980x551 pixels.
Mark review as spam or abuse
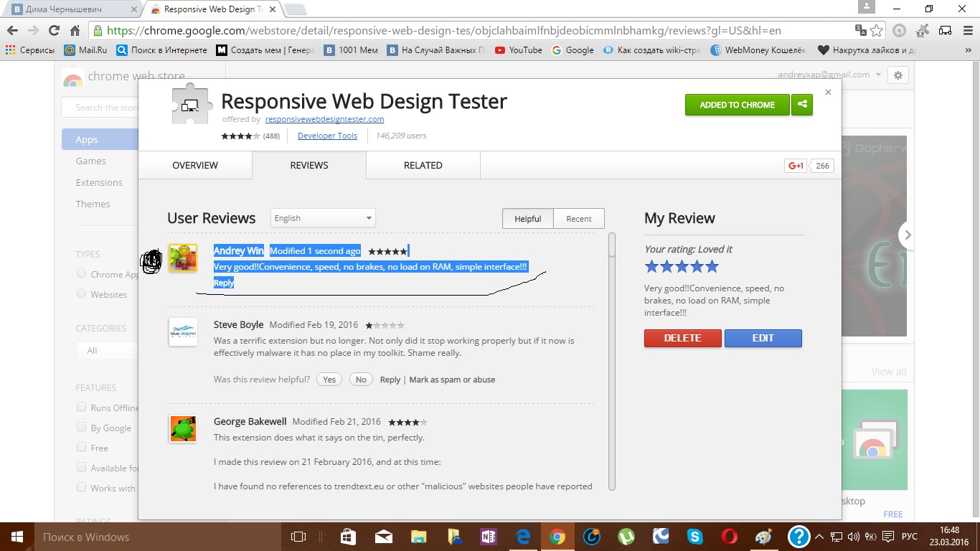(x=452, y=380)
